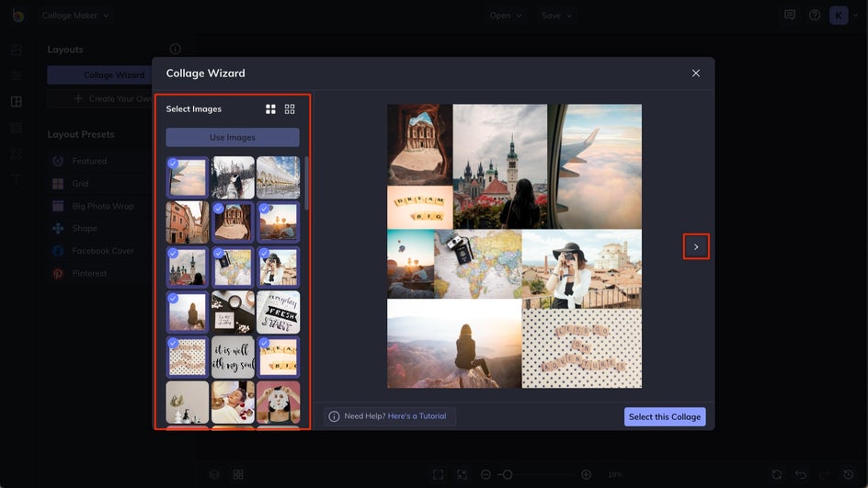Open the Graphics sidebar icon
Screen dimensions: 868x488
[x=16, y=153]
